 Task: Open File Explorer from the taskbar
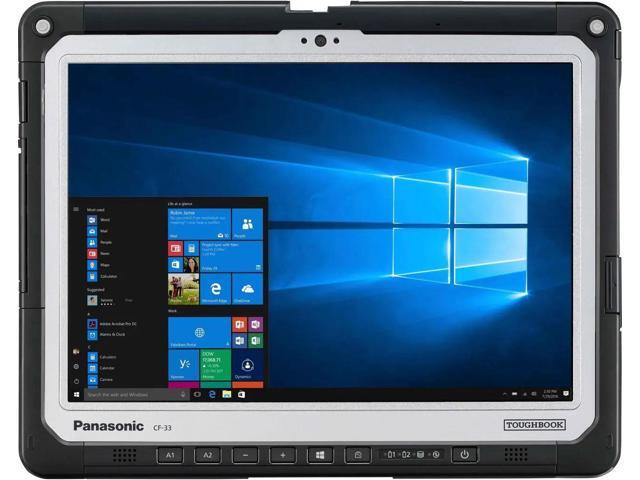pyautogui.click(x=227, y=394)
